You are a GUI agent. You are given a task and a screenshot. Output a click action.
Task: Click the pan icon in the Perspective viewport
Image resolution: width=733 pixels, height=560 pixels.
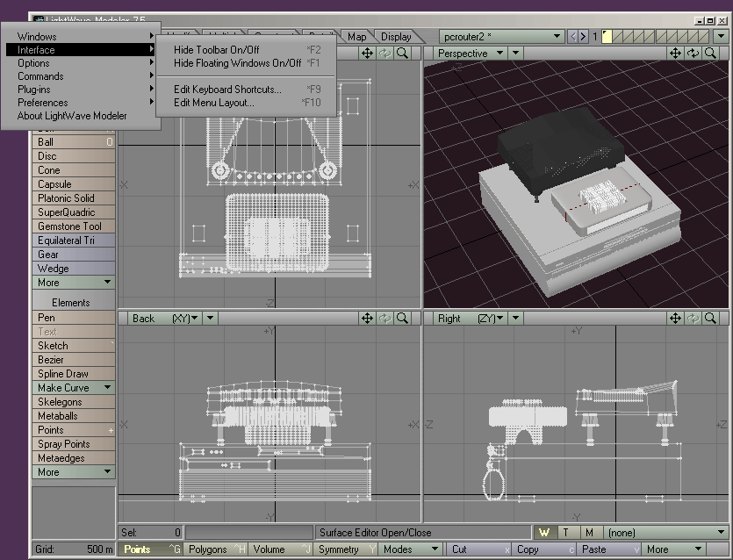[674, 54]
